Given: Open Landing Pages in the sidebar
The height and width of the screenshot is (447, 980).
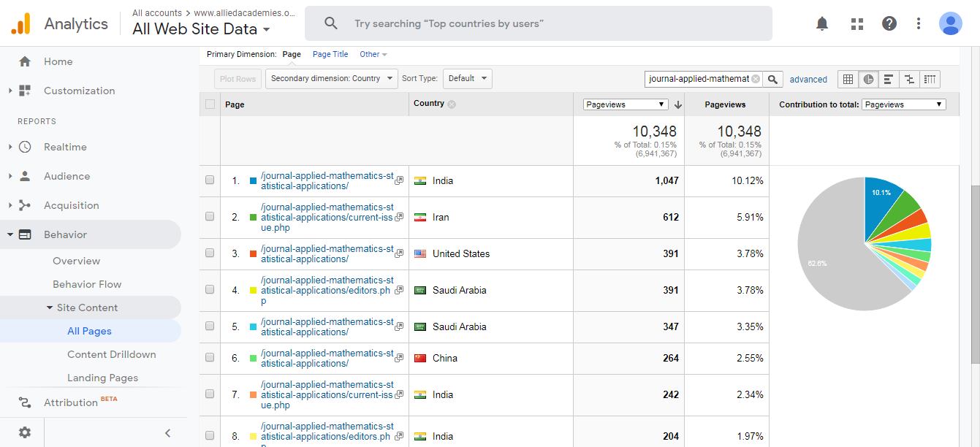Looking at the screenshot, I should coord(102,378).
